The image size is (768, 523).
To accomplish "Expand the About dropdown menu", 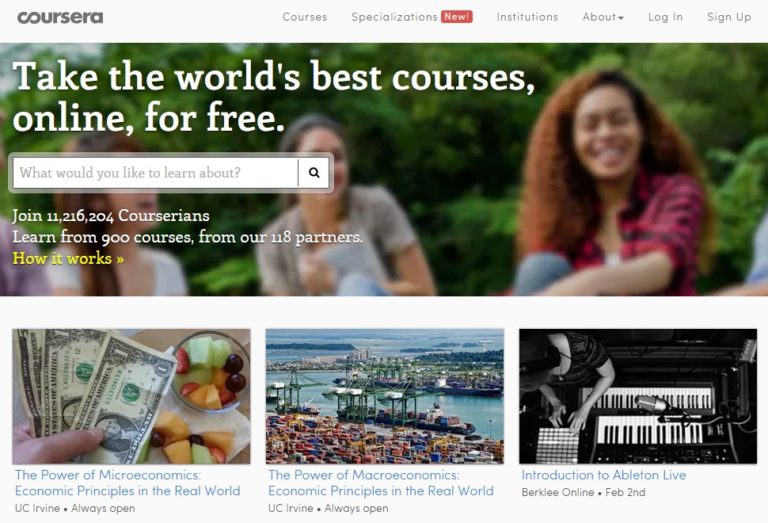I will 603,17.
